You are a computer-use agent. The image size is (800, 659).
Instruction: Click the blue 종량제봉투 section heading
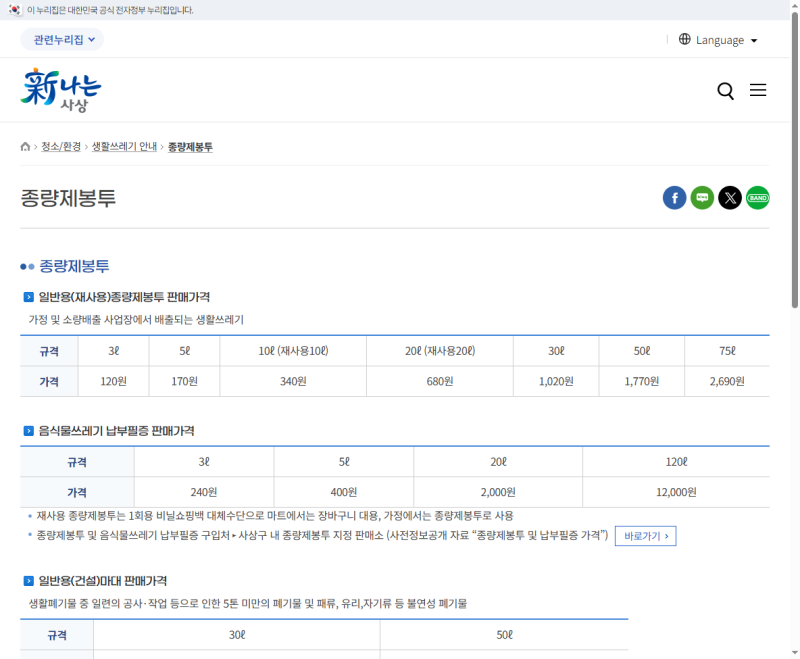(74, 266)
